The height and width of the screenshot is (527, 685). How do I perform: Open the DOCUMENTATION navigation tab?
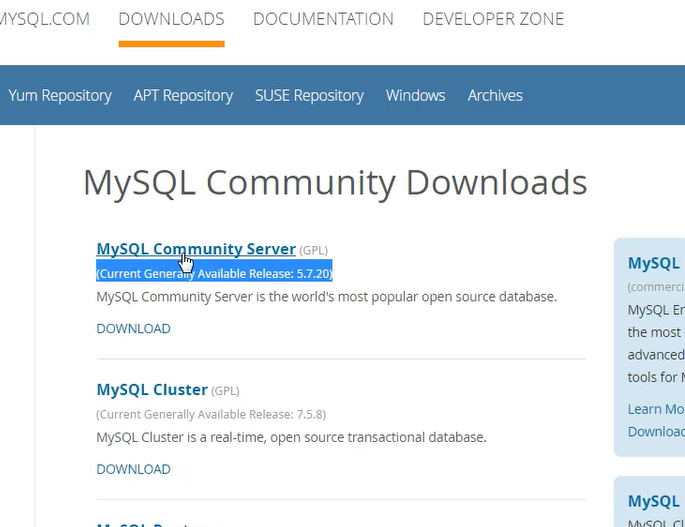tap(323, 19)
